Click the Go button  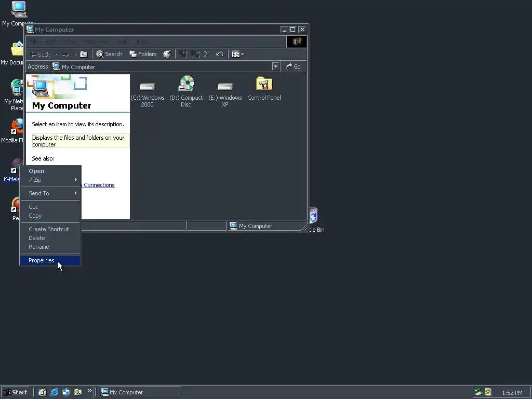(x=294, y=66)
